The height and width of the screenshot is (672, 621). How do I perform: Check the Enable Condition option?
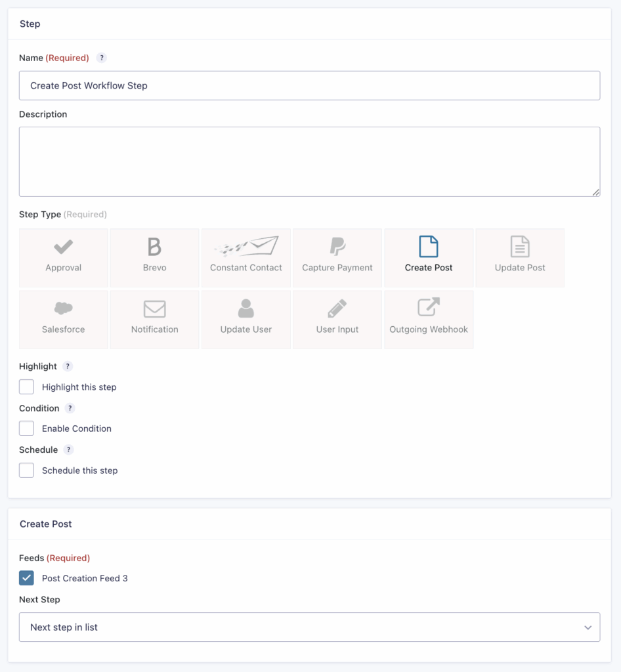pyautogui.click(x=26, y=429)
